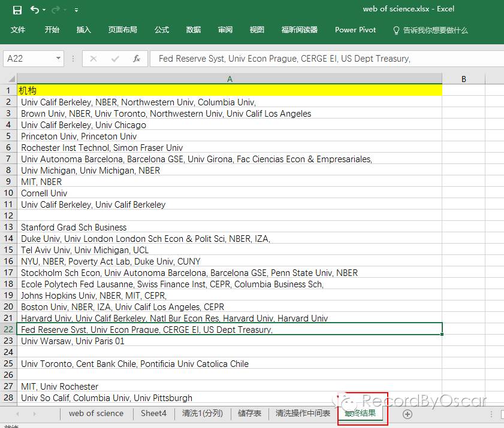Select column B header
This screenshot has height=428, width=504.
(463, 79)
